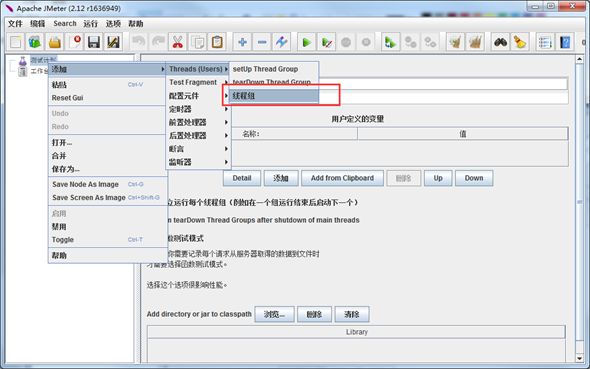Click the 清除 classpath button
The height and width of the screenshot is (369, 590).
(352, 314)
